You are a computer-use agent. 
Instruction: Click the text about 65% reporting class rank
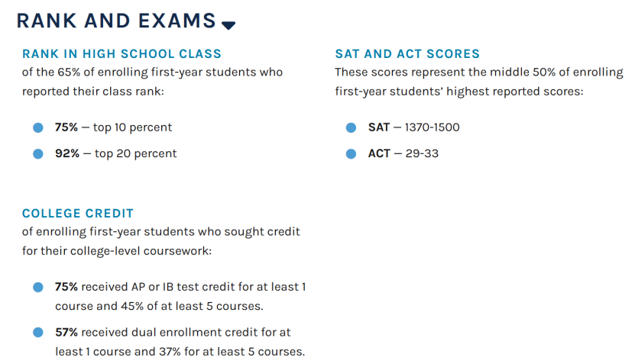152,82
